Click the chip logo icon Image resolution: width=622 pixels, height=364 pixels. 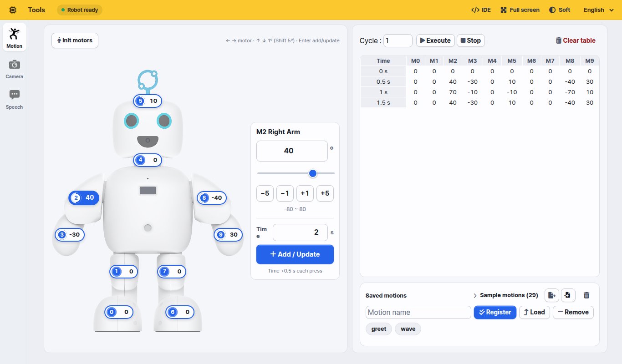click(13, 10)
